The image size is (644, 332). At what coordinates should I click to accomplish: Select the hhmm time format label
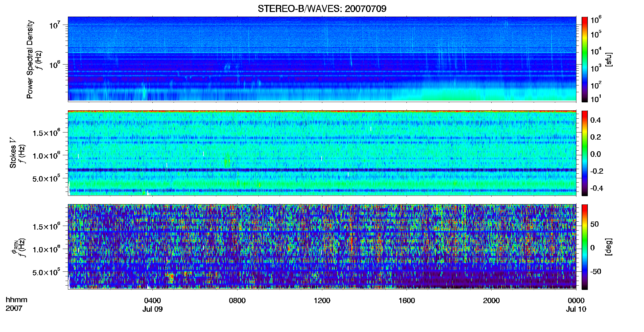click(x=17, y=300)
